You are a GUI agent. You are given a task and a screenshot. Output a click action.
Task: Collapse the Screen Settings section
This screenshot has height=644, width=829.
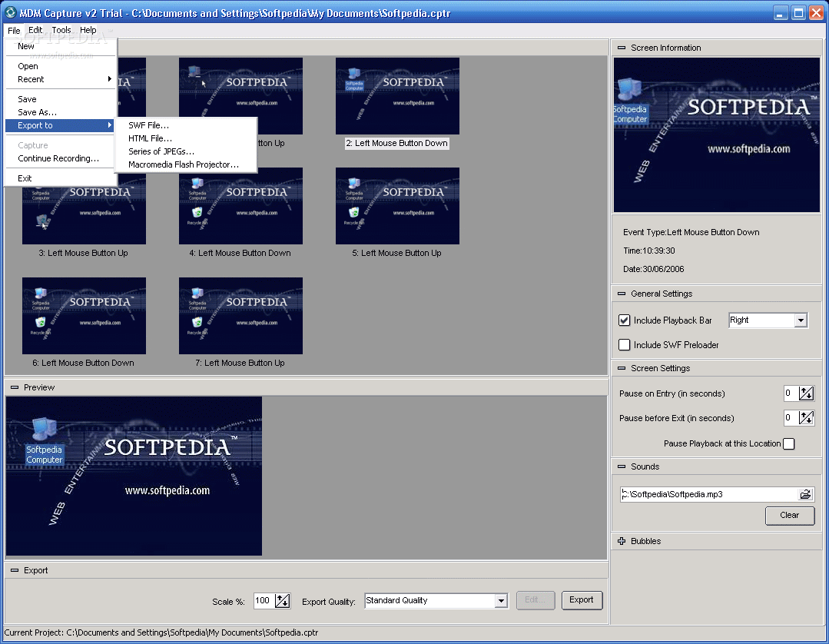622,368
